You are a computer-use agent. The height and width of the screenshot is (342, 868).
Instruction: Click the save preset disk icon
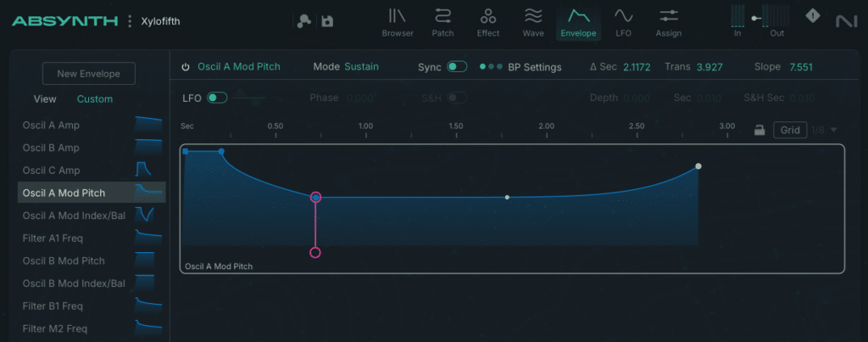[x=327, y=21]
